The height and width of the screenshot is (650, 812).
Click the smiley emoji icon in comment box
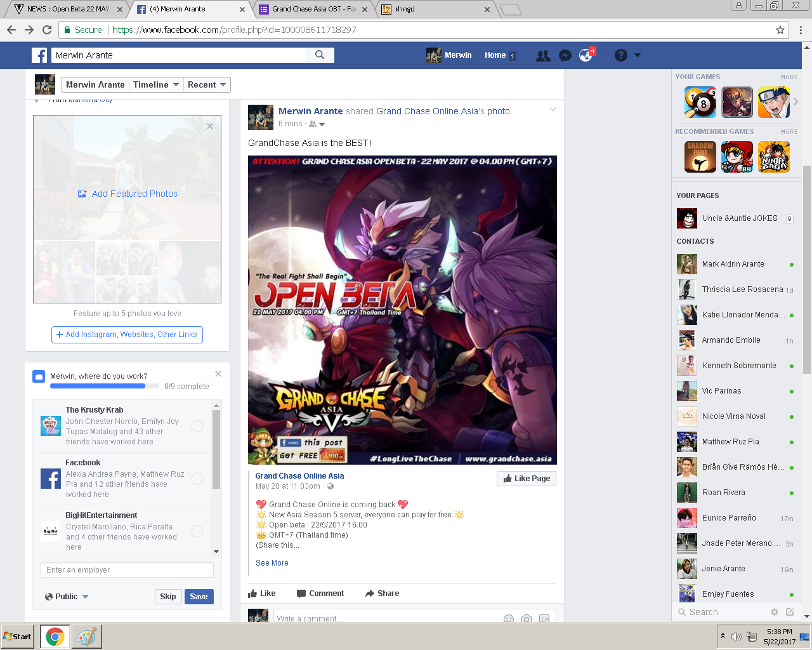[508, 619]
